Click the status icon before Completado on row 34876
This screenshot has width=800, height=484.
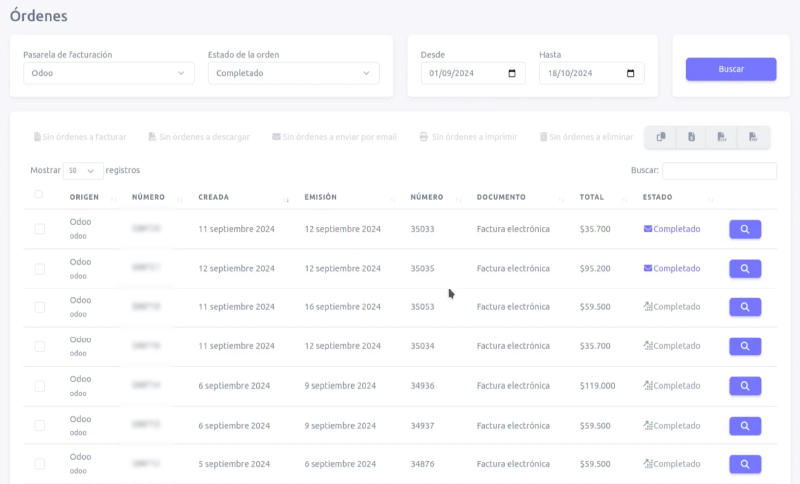[x=648, y=464]
